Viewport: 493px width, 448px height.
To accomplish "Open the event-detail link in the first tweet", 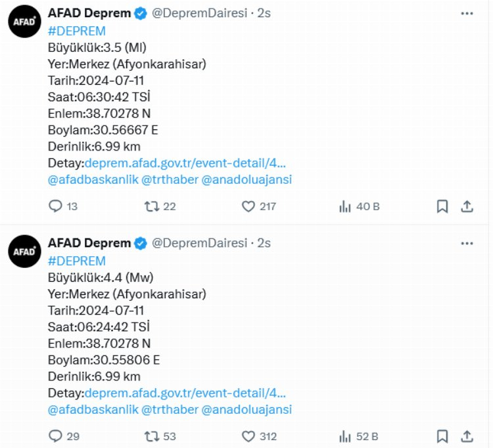I will pyautogui.click(x=185, y=163).
